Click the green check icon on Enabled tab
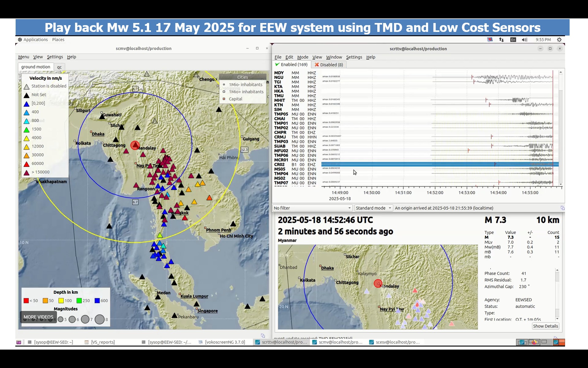 pyautogui.click(x=277, y=64)
